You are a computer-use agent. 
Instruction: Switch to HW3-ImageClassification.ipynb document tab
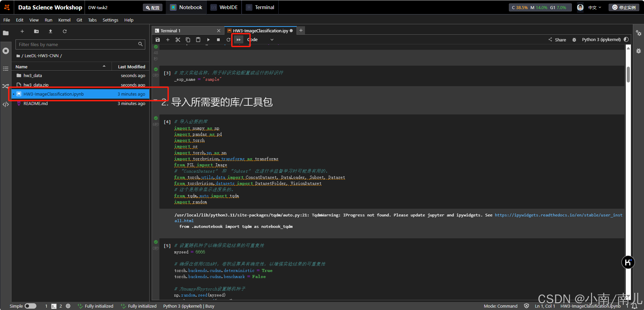coord(260,31)
